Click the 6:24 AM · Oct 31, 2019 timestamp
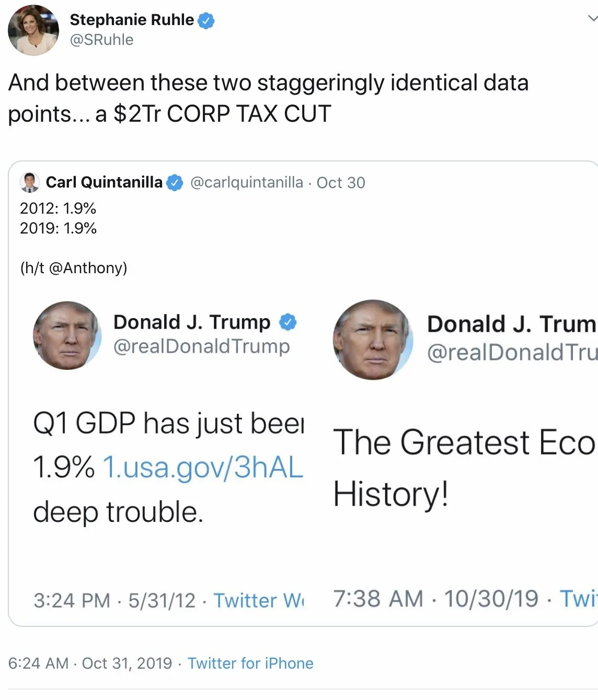The width and height of the screenshot is (598, 700). [90, 663]
